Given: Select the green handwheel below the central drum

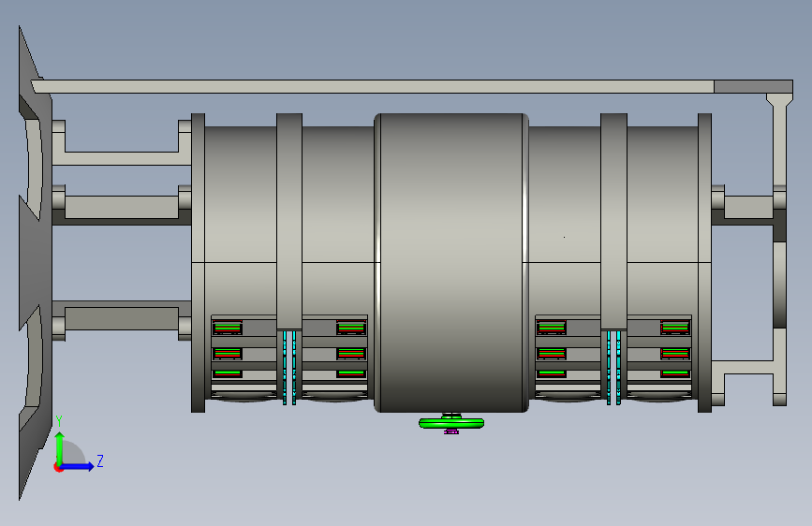Looking at the screenshot, I should [451, 423].
